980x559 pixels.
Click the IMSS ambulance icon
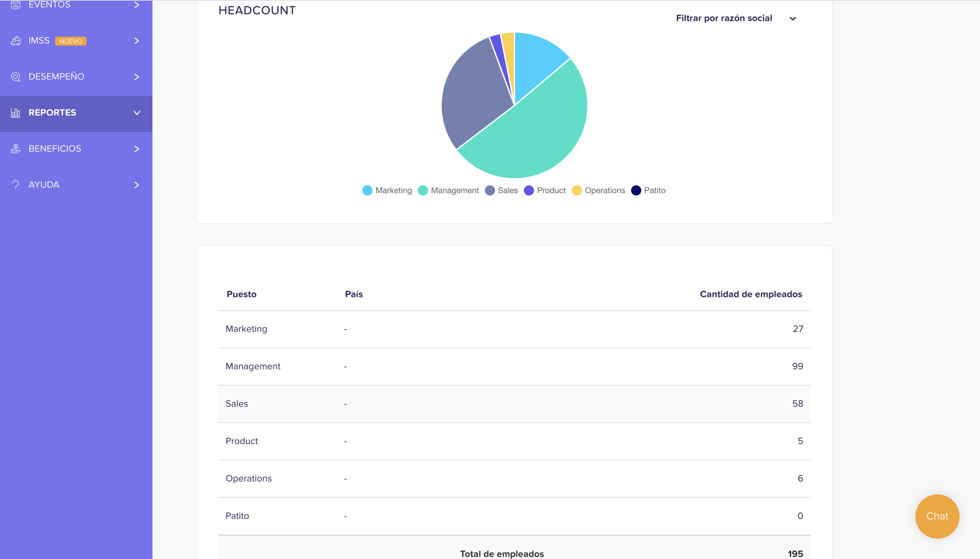tap(15, 41)
